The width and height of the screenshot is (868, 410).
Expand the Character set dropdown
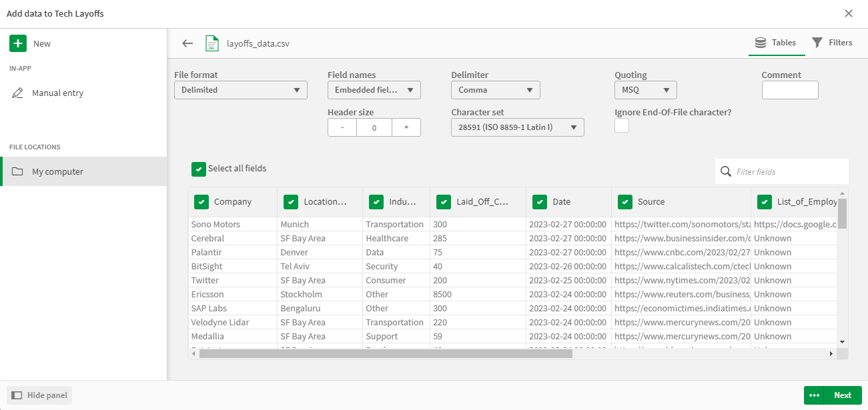pos(517,127)
